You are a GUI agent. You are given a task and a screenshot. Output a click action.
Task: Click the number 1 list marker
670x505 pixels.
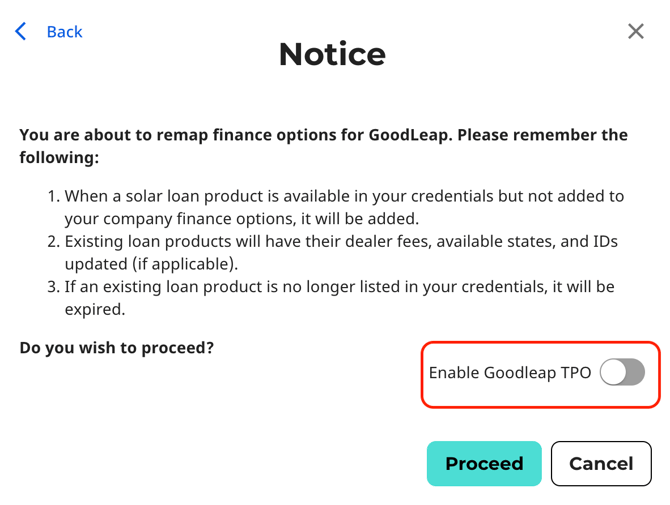[x=53, y=196]
